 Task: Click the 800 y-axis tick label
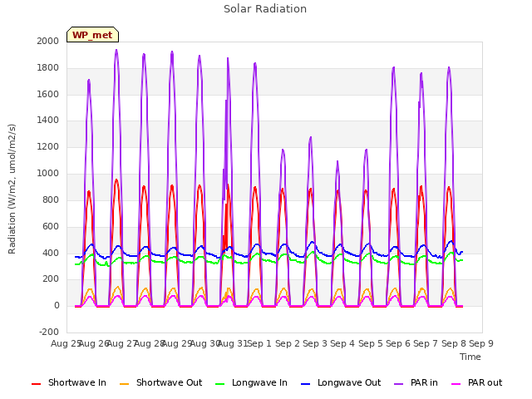pos(51,199)
